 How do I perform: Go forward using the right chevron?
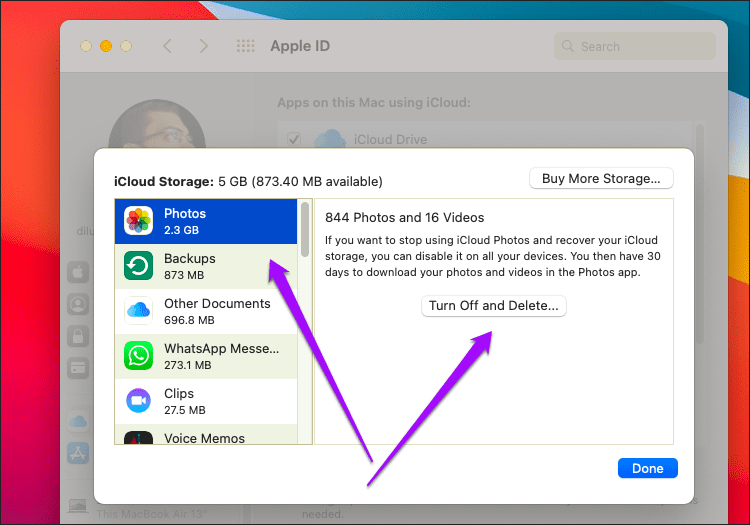pos(204,46)
